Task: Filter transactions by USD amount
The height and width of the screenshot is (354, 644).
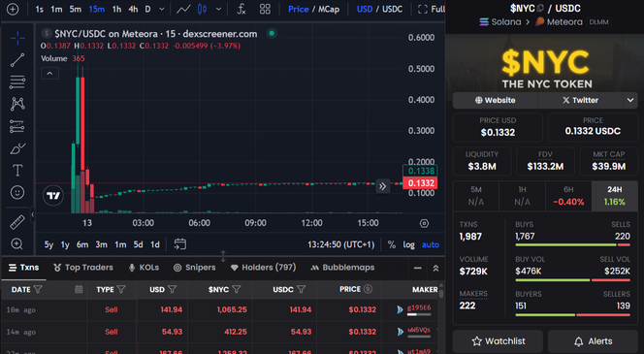Action: point(172,290)
